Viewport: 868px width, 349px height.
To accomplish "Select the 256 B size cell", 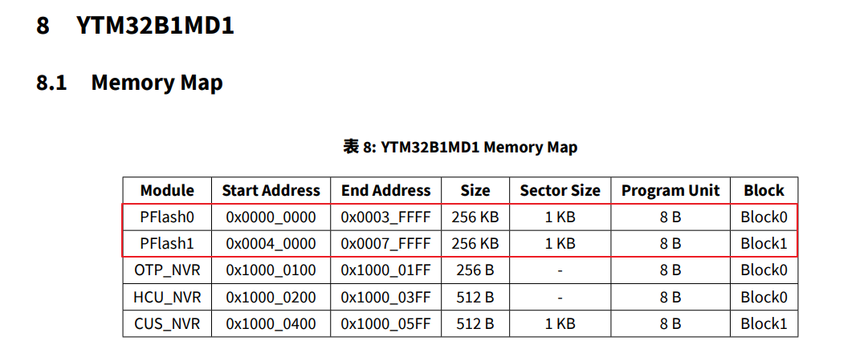I will tap(475, 270).
